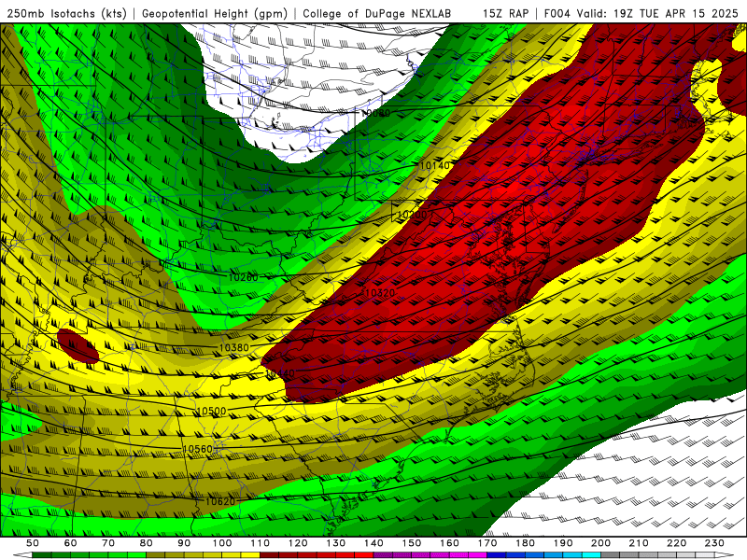This screenshot has height=560, width=747.
Task: Click the '60' color bar value
Action: coord(70,543)
